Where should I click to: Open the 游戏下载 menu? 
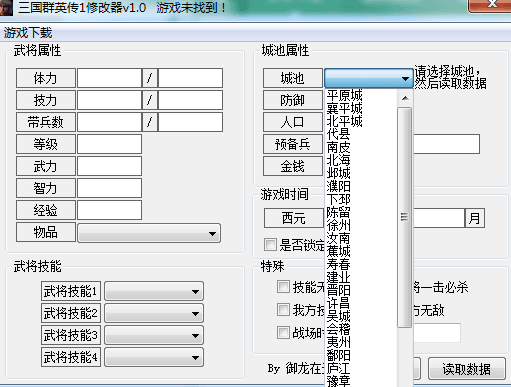click(x=28, y=33)
